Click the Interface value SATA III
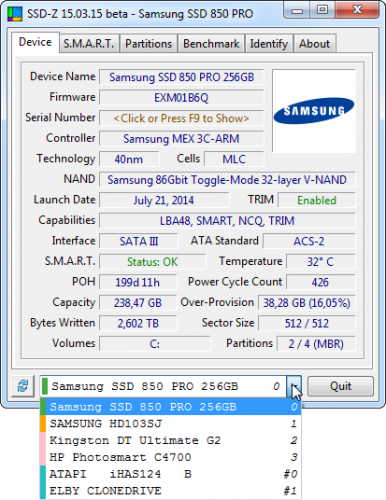Viewport: 386px width, 500px height. click(x=139, y=241)
